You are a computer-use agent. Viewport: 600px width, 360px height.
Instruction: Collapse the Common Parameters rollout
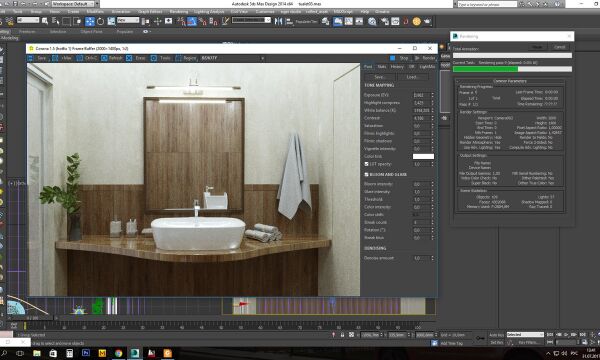pyautogui.click(x=510, y=81)
